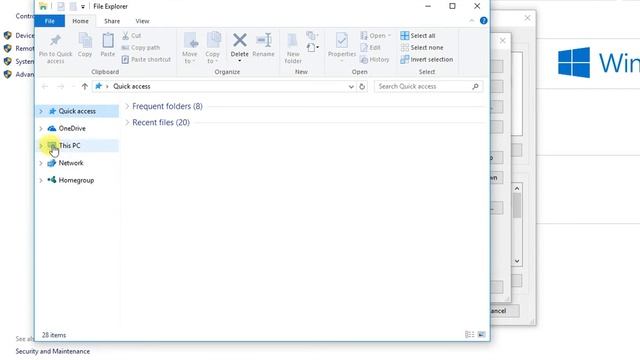Click Invert selection
640x360 pixels.
(x=427, y=60)
